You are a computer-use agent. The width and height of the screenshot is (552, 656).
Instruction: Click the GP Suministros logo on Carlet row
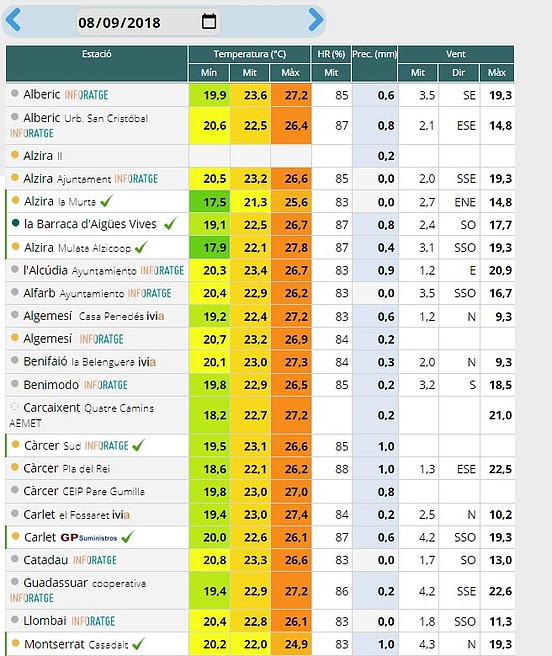click(x=89, y=537)
